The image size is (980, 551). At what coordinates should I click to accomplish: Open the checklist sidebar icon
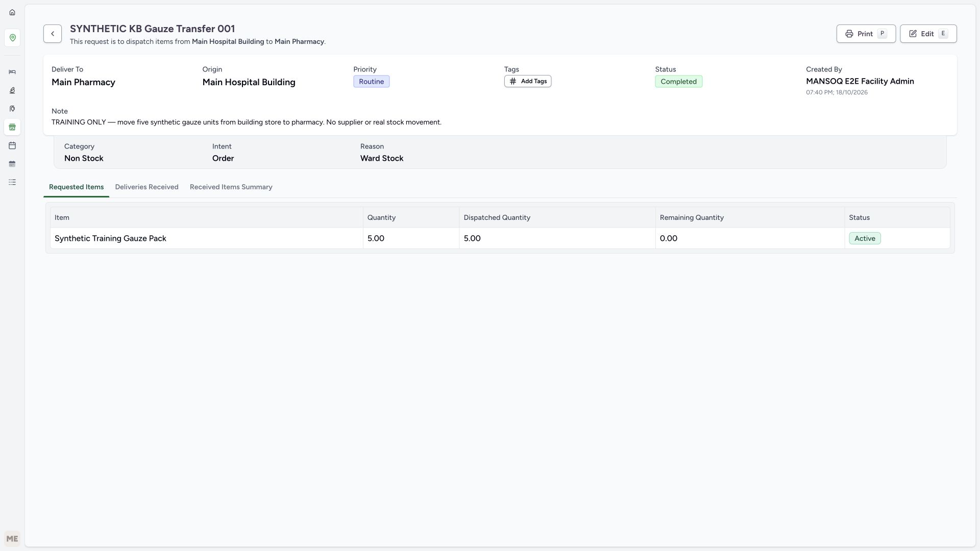pyautogui.click(x=12, y=182)
